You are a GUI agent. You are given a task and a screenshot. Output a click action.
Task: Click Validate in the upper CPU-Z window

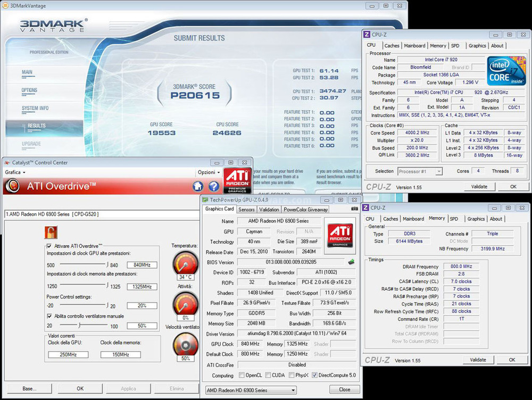coord(479,187)
